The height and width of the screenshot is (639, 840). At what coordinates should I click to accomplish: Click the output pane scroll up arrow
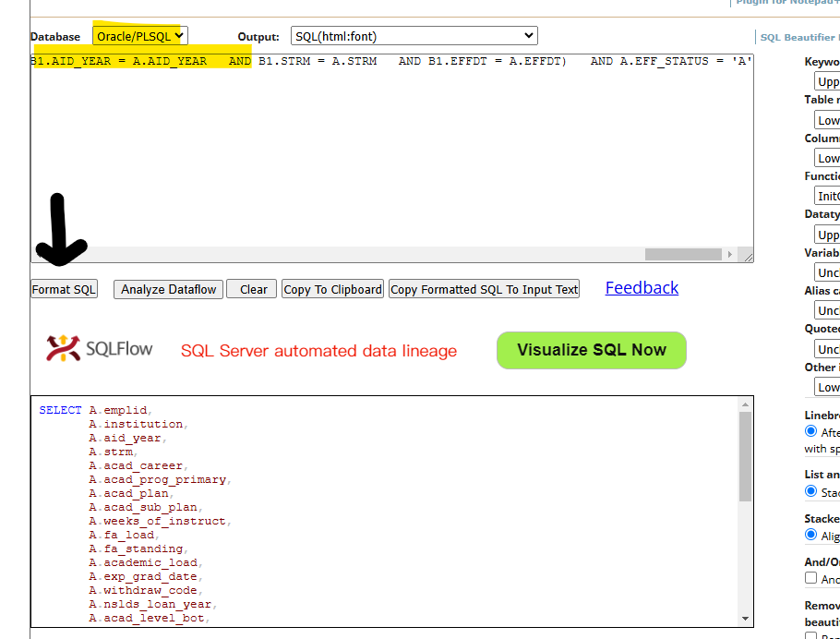coord(745,404)
